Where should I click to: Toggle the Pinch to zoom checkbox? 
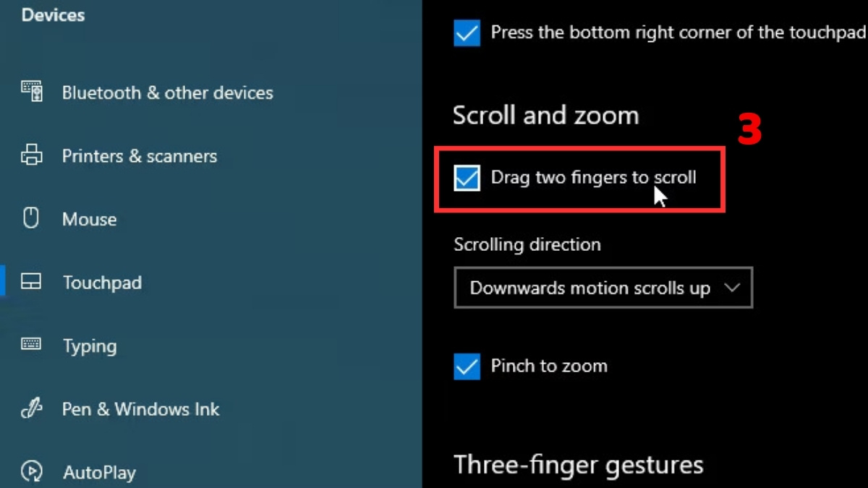coord(467,367)
